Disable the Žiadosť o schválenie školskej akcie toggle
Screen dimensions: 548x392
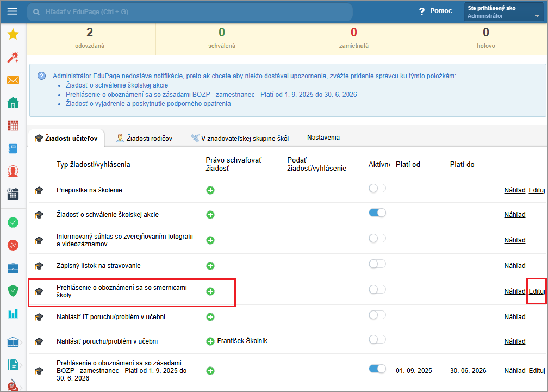click(377, 213)
